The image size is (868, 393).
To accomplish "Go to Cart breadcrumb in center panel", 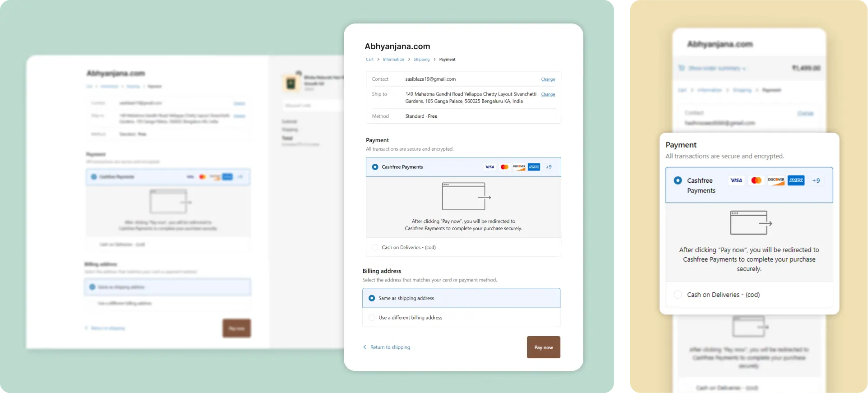I will [369, 60].
